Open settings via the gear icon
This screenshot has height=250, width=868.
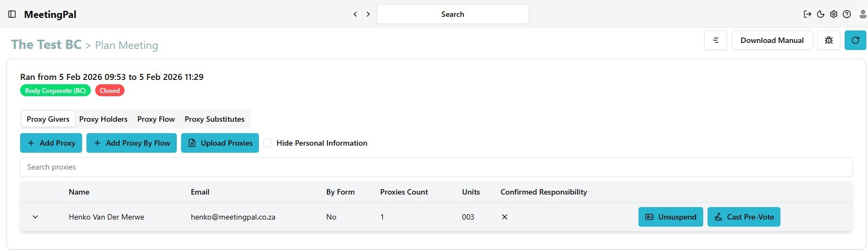click(x=834, y=14)
